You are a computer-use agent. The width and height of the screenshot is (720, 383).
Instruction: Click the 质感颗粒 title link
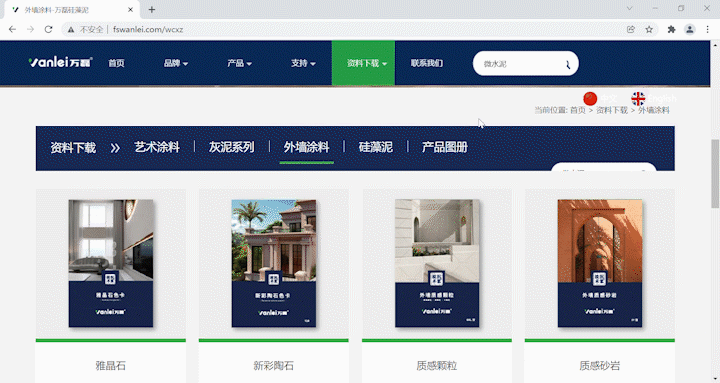(437, 366)
